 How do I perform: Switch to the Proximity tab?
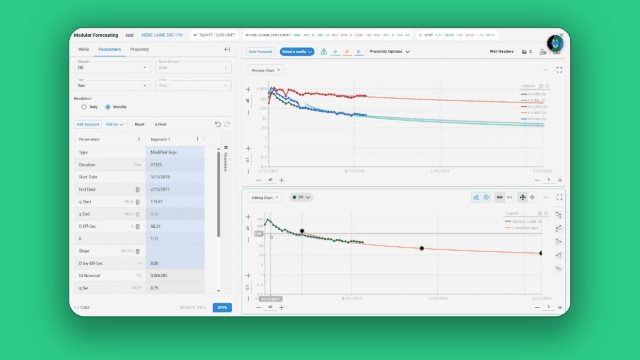pos(139,49)
